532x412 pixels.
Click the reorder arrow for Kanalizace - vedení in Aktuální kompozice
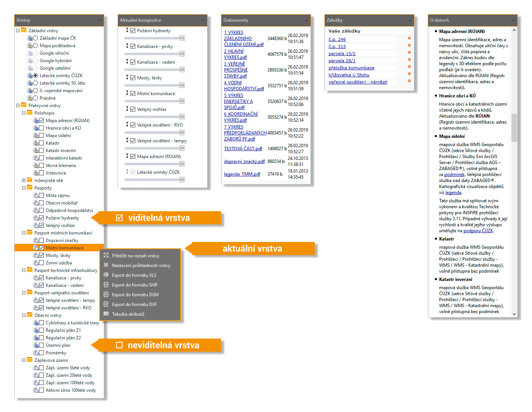pyautogui.click(x=127, y=61)
